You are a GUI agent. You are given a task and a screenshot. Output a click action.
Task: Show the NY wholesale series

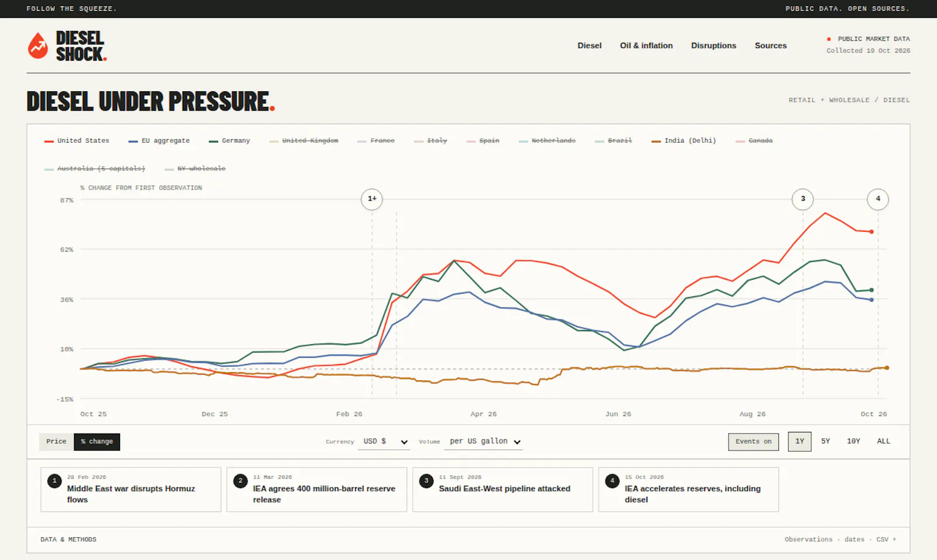point(195,169)
